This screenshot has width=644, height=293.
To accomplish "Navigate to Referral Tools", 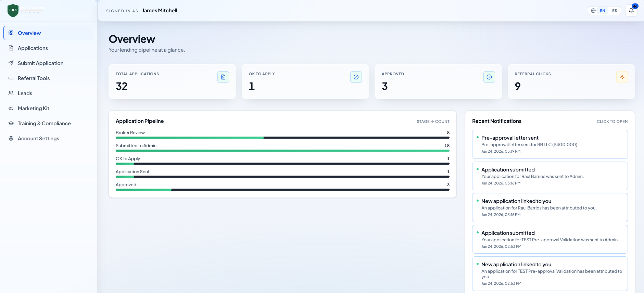I will [x=48, y=78].
